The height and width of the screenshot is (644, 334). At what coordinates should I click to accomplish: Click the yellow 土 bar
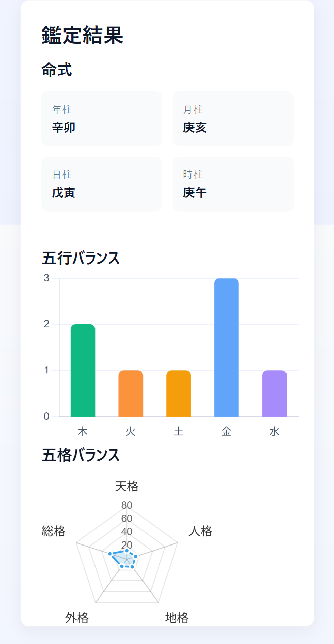(178, 394)
